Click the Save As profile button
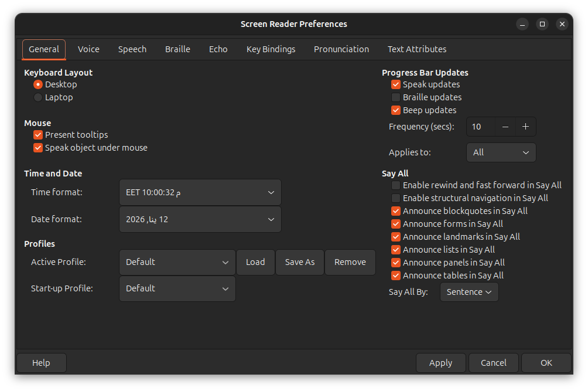This screenshot has height=391, width=588. point(300,262)
